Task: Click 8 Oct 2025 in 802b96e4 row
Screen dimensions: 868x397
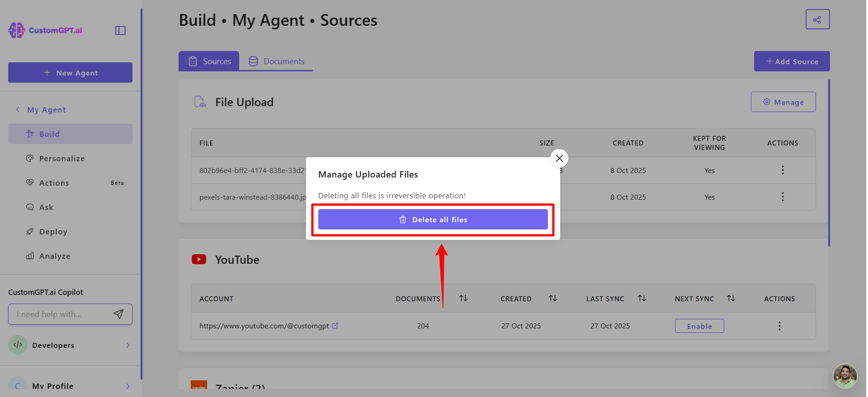Action: pos(628,170)
